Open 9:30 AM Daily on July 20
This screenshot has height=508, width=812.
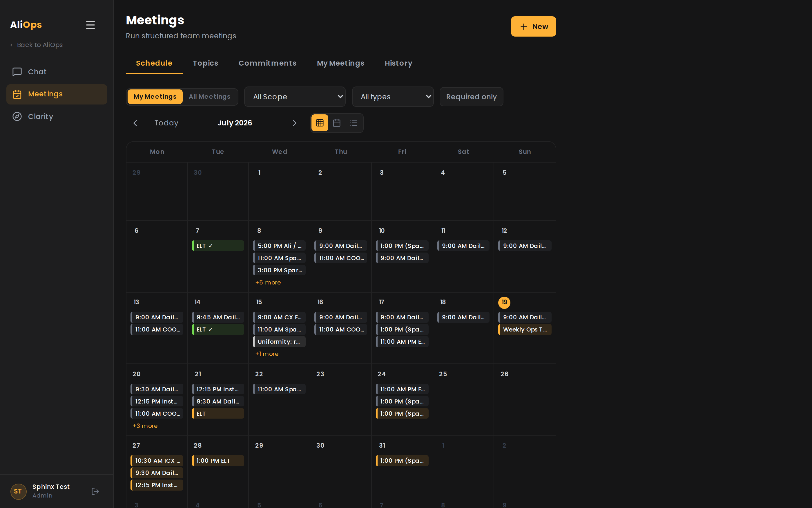[157, 389]
